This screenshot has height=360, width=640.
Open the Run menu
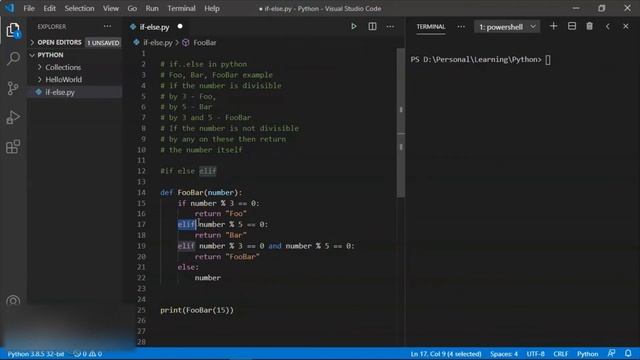pos(152,8)
